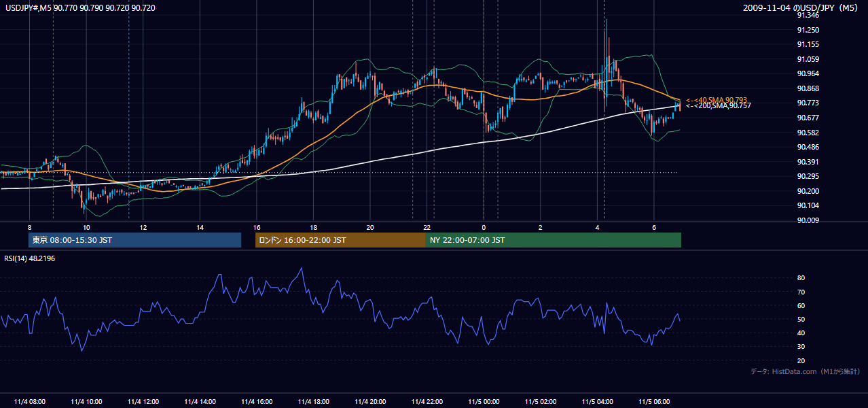
Task: Click price axis label 90.486
Action: coord(808,147)
